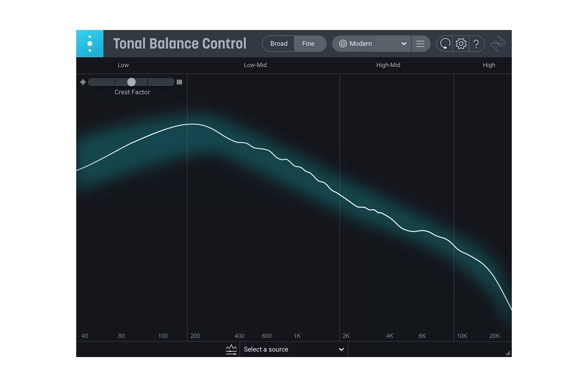Click the low crest factor waveform icon
This screenshot has height=387, width=588.
tap(83, 82)
